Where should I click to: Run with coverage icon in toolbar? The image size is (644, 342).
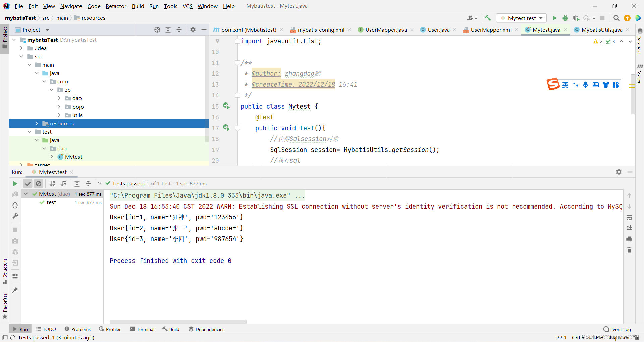[x=576, y=18]
